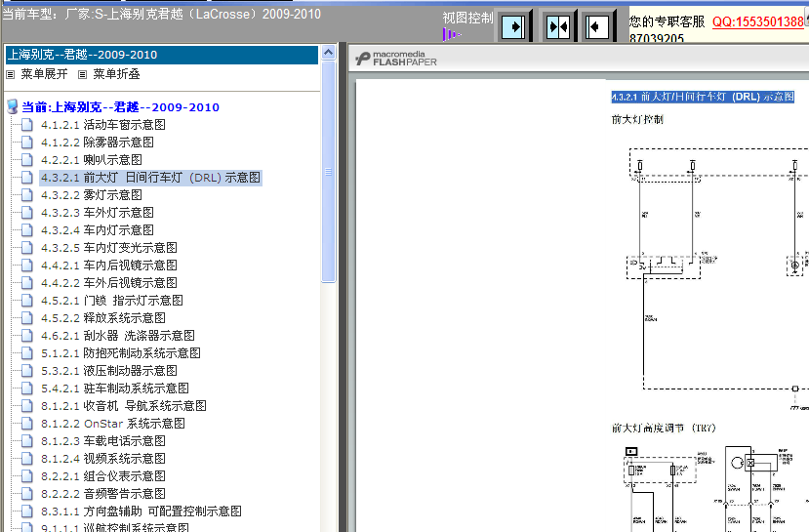The image size is (809, 532).
Task: Click the center-split view control button
Action: tap(558, 26)
